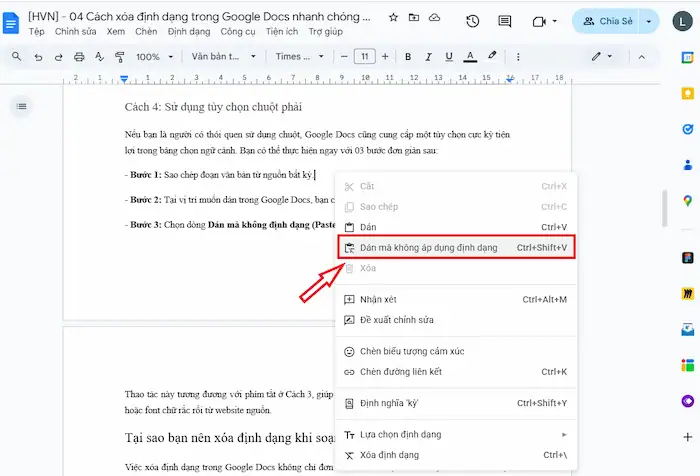Show the document outline sidebar
This screenshot has width=700, height=476.
(x=22, y=106)
